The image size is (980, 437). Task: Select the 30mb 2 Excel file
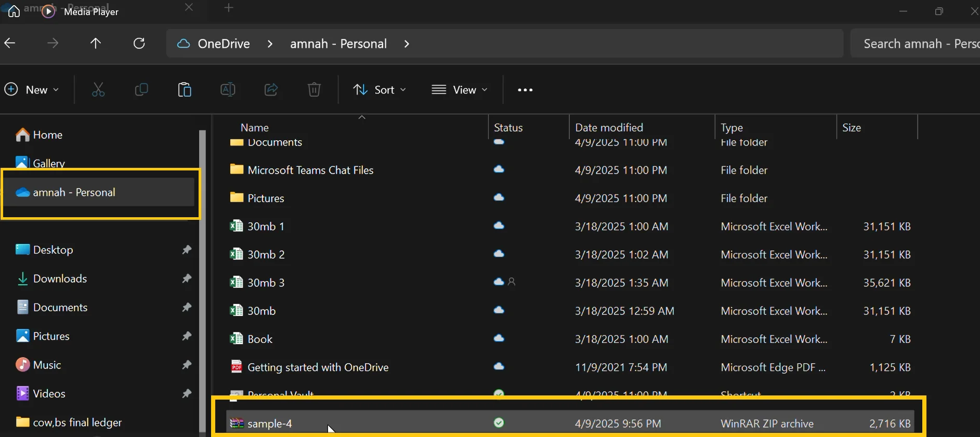(x=266, y=254)
